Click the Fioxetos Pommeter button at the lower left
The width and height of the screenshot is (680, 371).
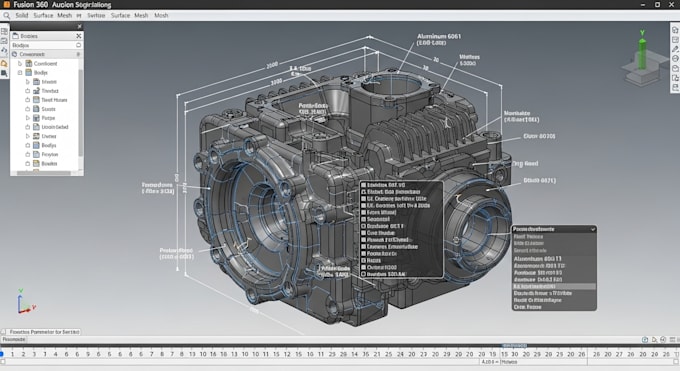point(42,332)
